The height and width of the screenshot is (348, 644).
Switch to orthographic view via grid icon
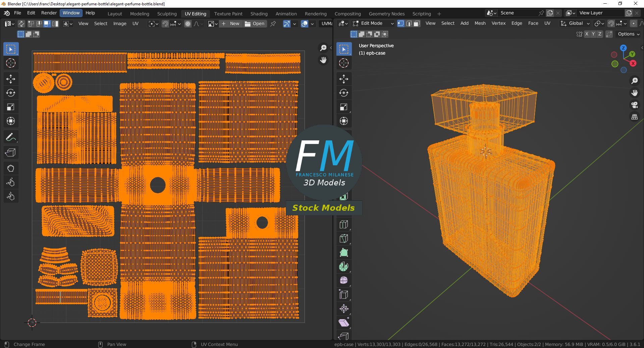[x=634, y=117]
